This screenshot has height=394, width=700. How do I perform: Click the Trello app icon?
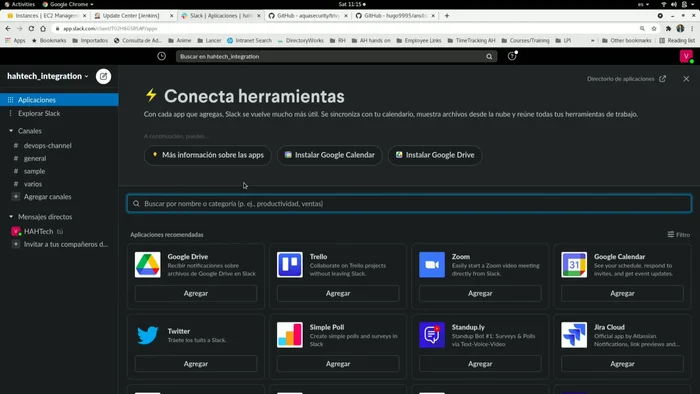[x=290, y=265]
